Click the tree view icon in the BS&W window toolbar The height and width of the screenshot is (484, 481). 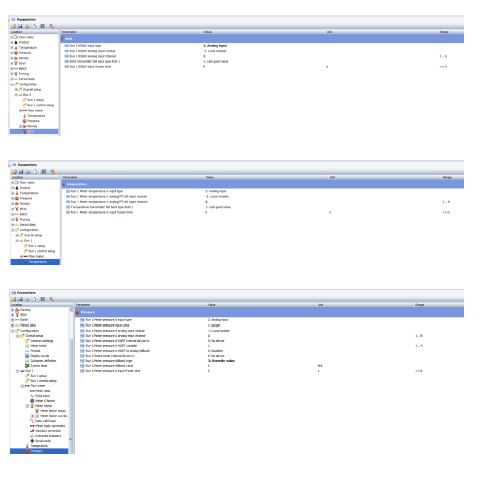(35, 26)
